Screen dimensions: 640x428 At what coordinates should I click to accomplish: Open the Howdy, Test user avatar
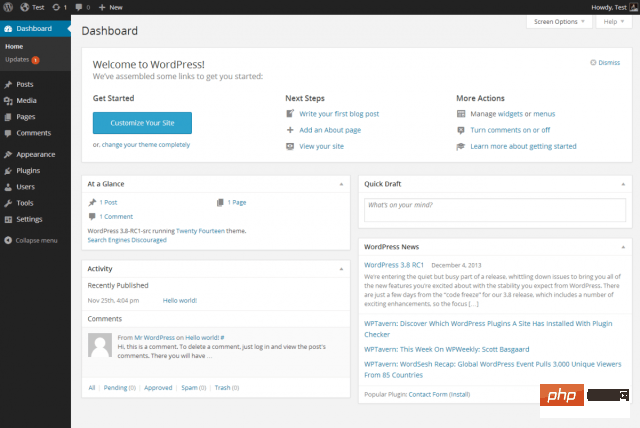[633, 7]
